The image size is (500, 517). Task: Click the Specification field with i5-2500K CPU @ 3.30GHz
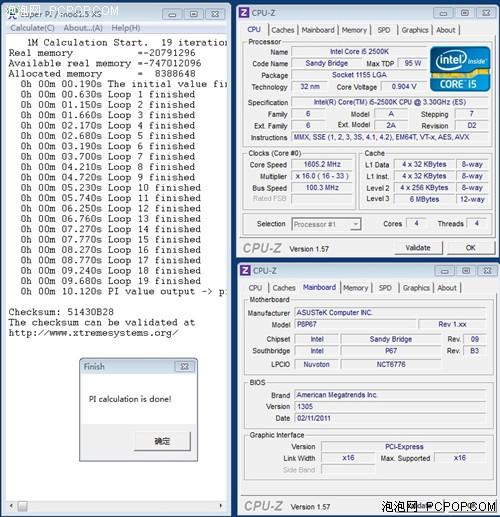[390, 102]
